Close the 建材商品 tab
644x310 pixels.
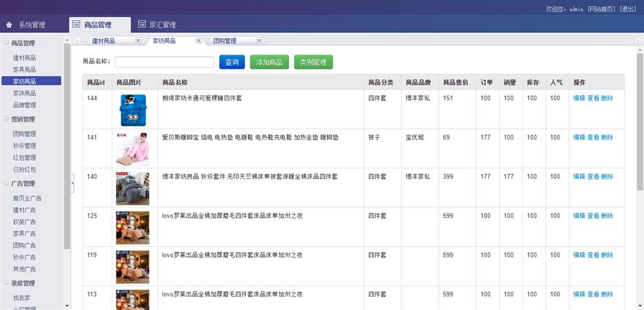pyautogui.click(x=138, y=41)
